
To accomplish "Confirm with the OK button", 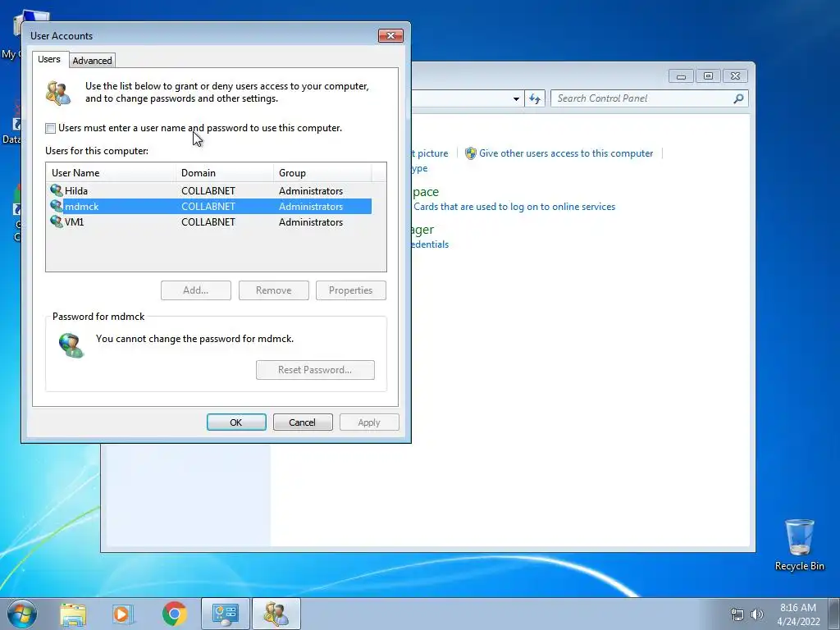I will pyautogui.click(x=236, y=422).
